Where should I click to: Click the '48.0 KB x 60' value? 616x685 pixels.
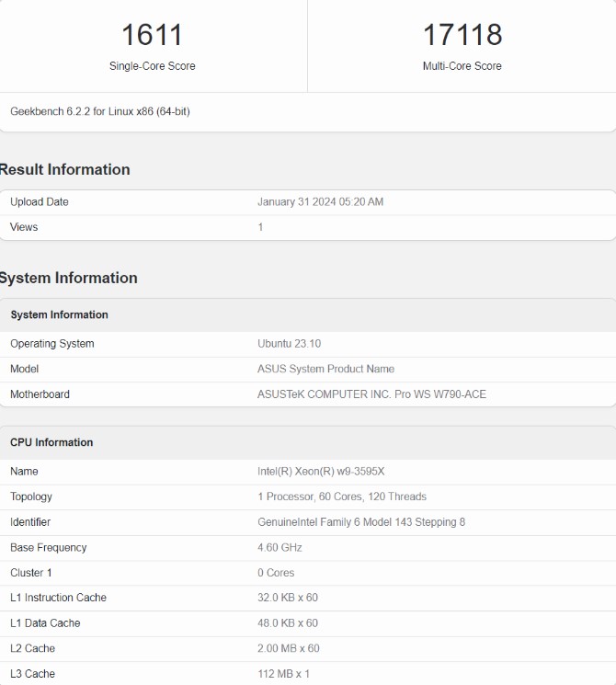pyautogui.click(x=288, y=623)
